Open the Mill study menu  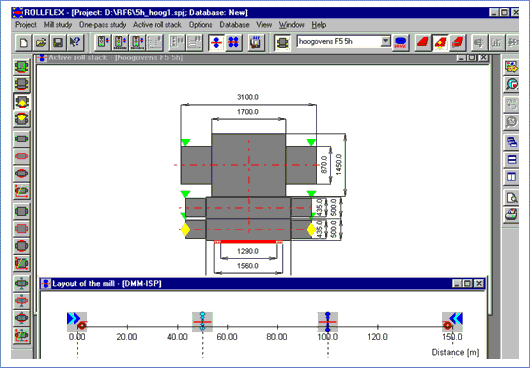pyautogui.click(x=58, y=25)
